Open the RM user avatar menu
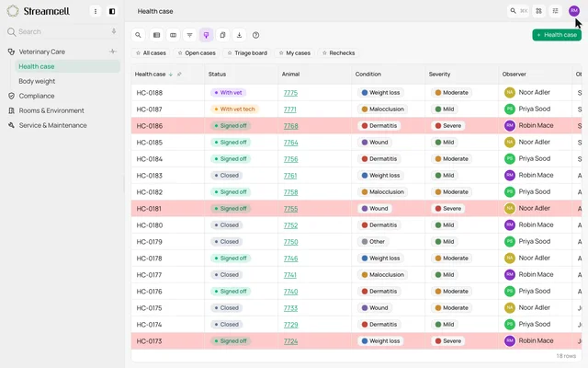This screenshot has width=588, height=368. (573, 11)
